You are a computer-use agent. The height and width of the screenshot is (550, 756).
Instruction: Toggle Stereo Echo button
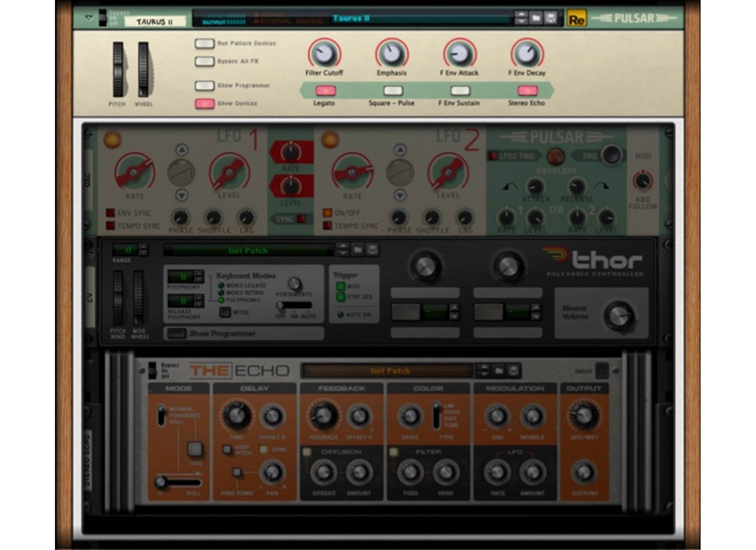coord(527,91)
